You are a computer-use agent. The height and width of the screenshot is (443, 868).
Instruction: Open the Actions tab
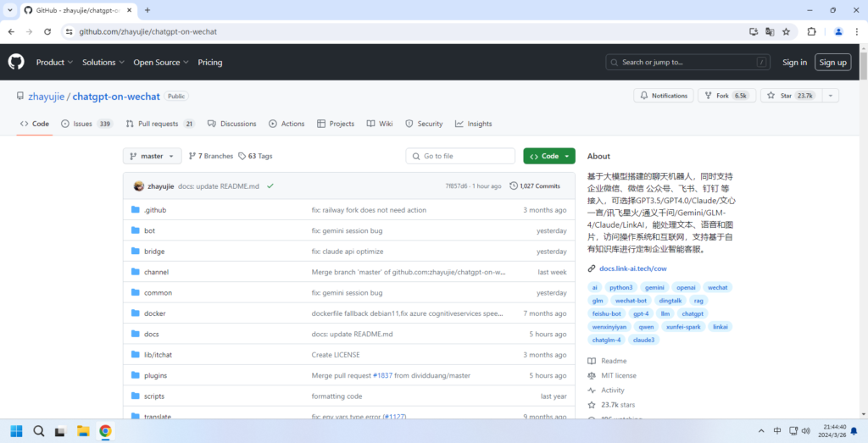[287, 124]
